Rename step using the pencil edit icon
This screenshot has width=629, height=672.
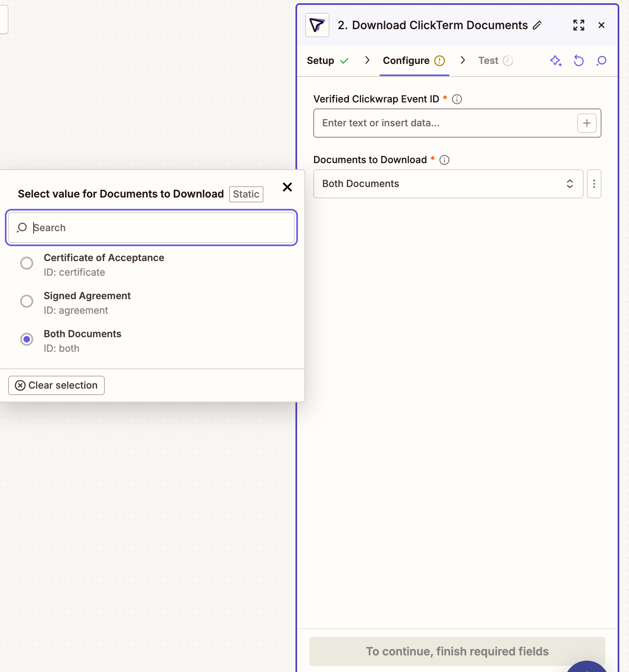pos(537,25)
